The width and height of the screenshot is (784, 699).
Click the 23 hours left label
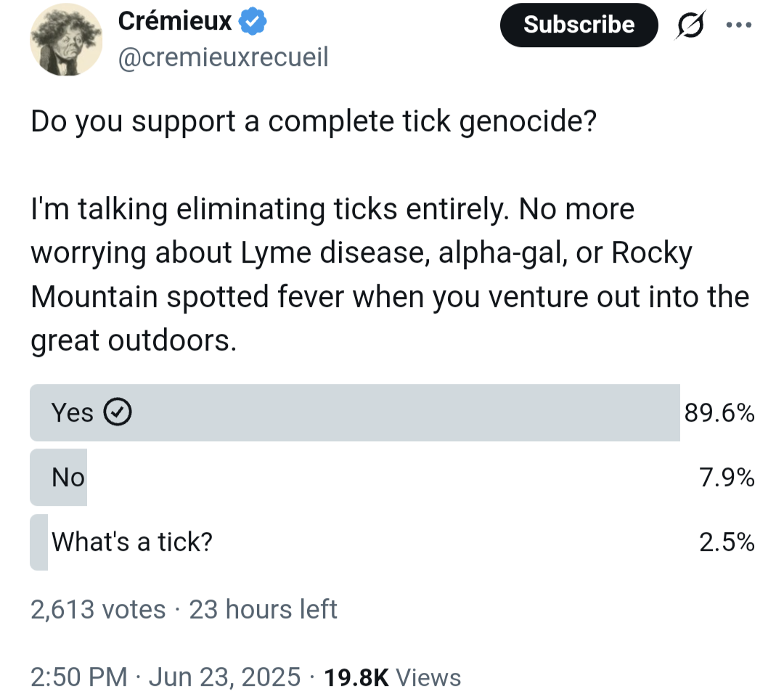coord(263,610)
